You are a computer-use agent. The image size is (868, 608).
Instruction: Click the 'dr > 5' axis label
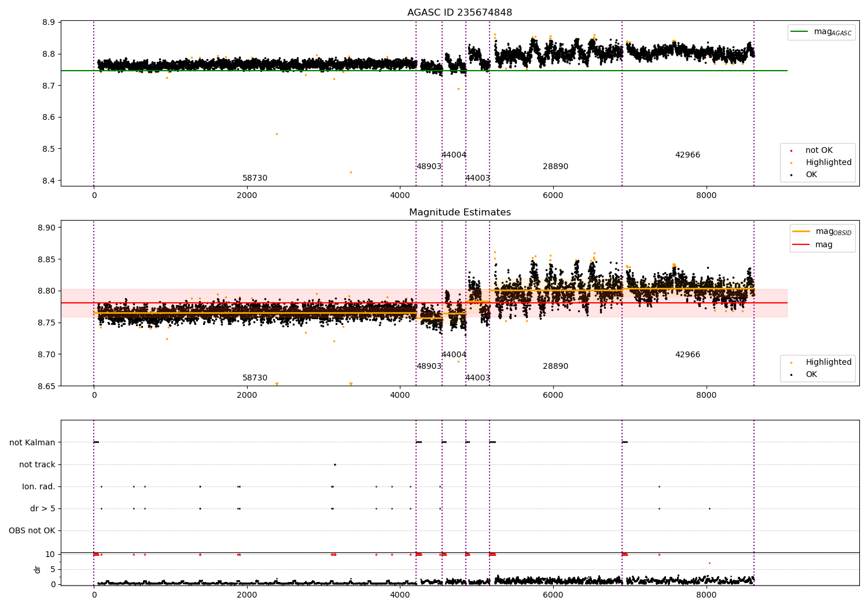click(x=43, y=509)
